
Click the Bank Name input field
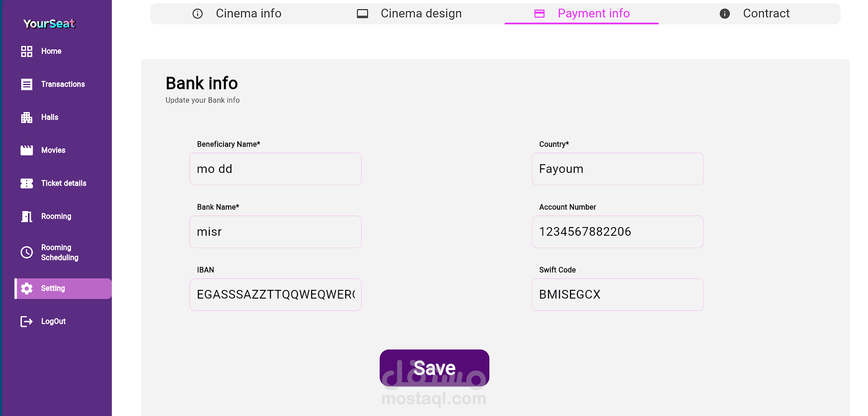point(275,232)
